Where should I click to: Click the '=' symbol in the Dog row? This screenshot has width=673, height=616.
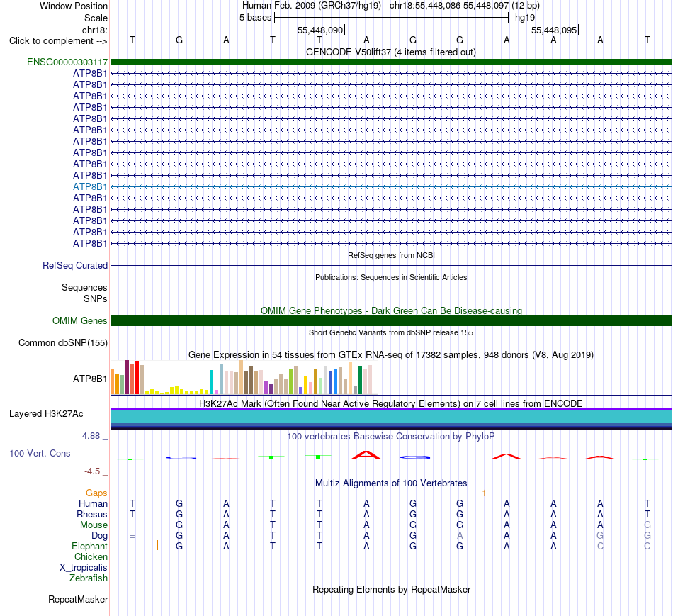[x=132, y=537]
